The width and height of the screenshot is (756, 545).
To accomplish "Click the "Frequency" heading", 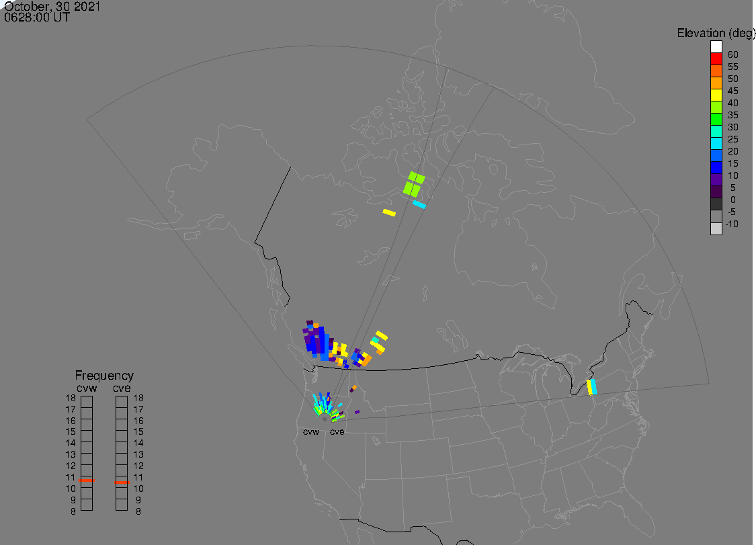I will click(104, 375).
